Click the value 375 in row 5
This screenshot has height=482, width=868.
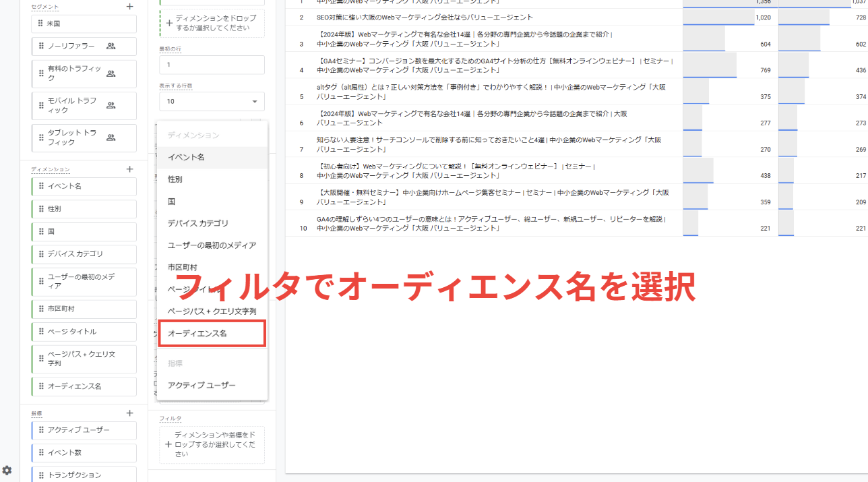coord(766,96)
